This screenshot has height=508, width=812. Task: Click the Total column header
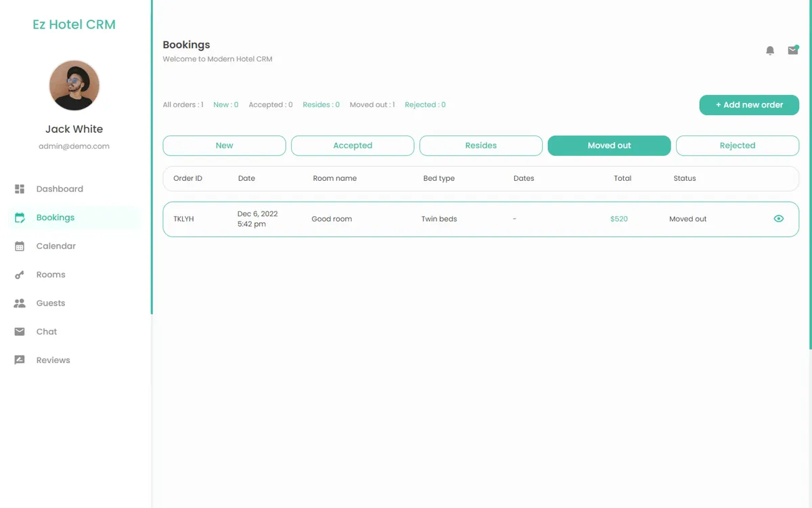tap(623, 179)
